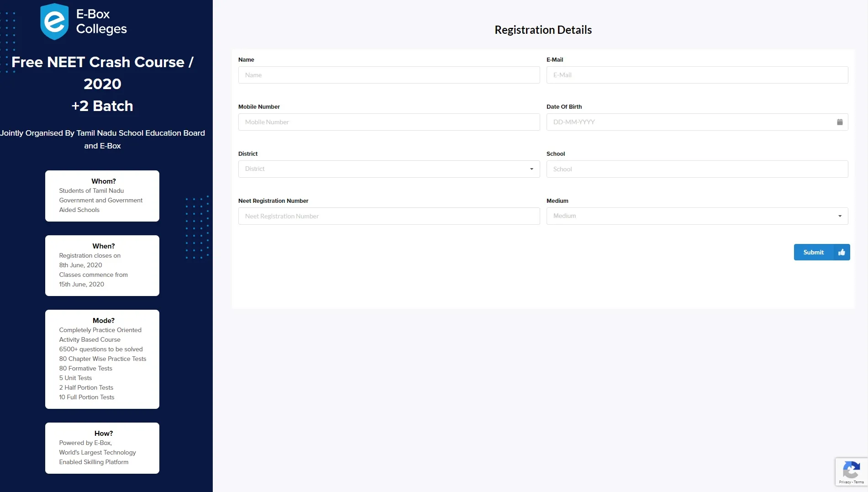868x492 pixels.
Task: Click the Date Of Birth label
Action: 564,106
